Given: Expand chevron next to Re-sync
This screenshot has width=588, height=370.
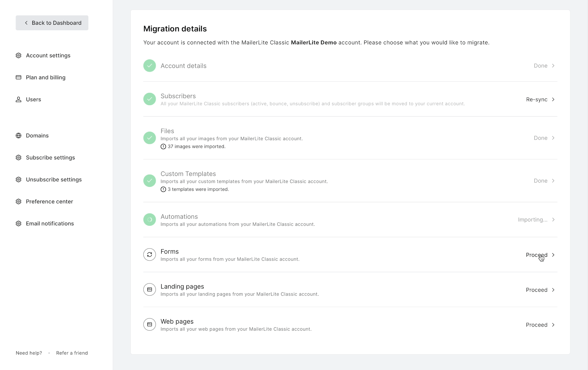Looking at the screenshot, I should coord(553,99).
